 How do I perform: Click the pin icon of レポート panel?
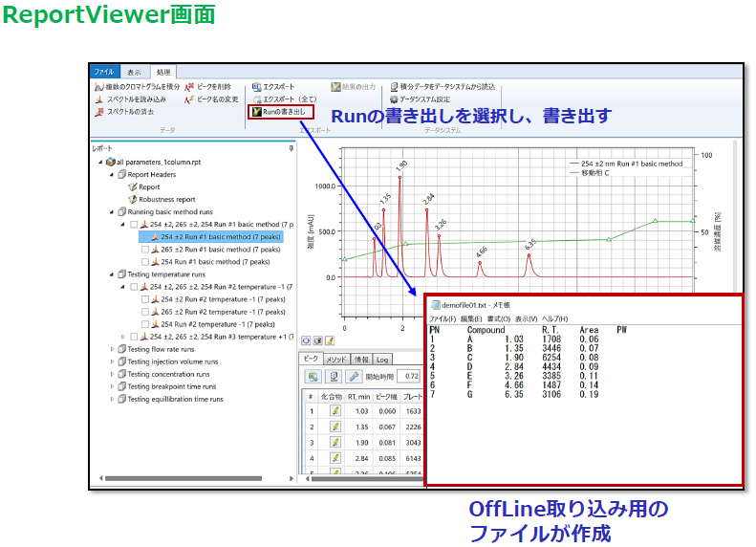pos(291,148)
